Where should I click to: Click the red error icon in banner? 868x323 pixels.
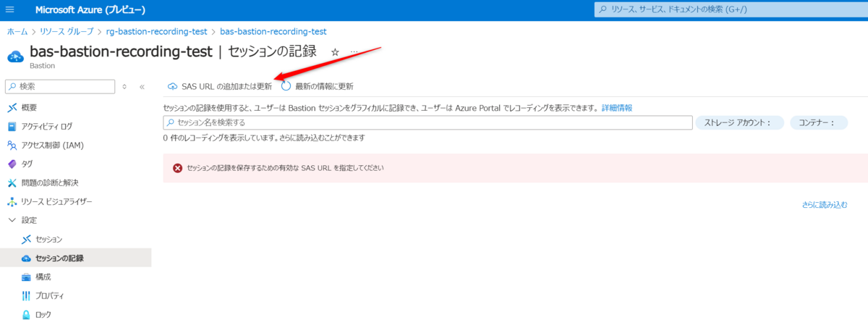click(177, 168)
